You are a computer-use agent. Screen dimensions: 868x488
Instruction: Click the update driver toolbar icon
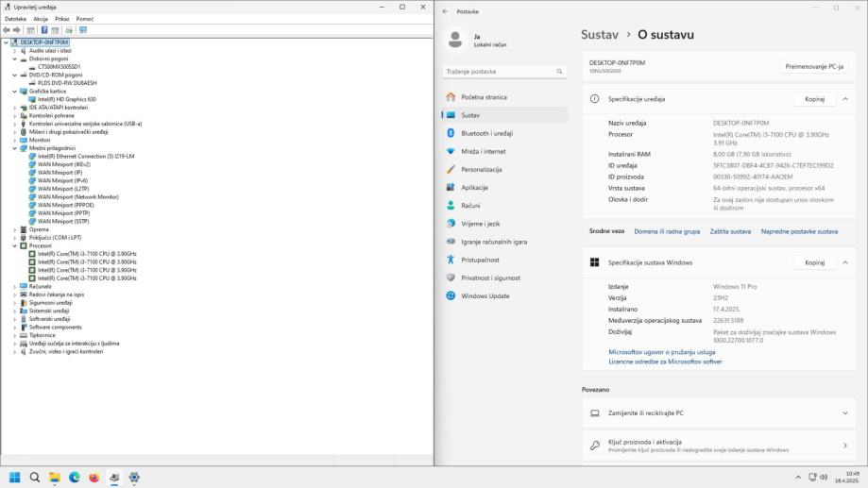pos(69,30)
